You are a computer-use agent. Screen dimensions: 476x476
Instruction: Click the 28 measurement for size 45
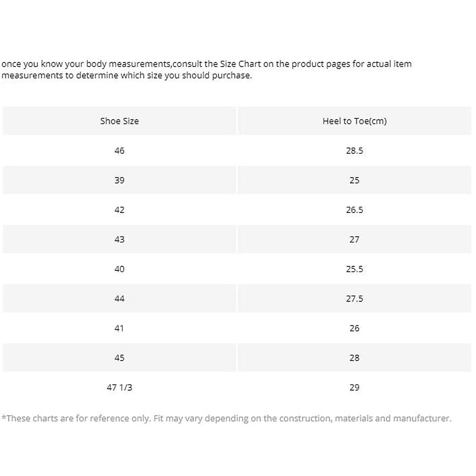click(354, 358)
